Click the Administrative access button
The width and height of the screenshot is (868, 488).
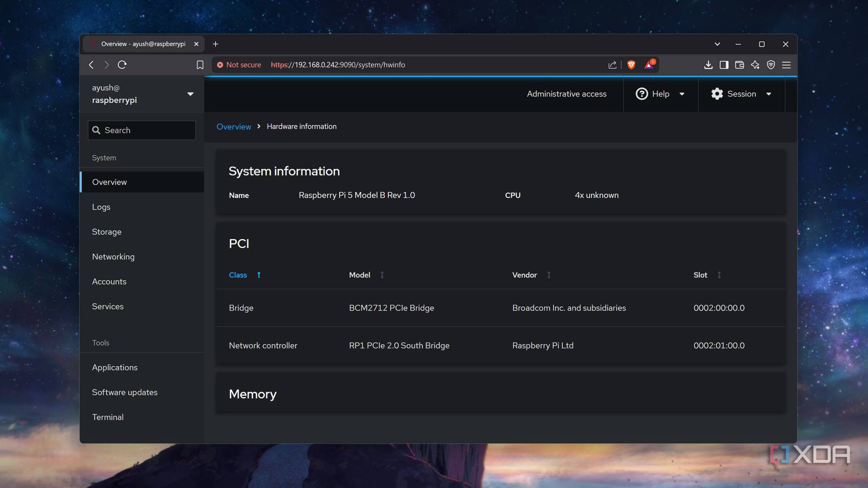click(566, 94)
